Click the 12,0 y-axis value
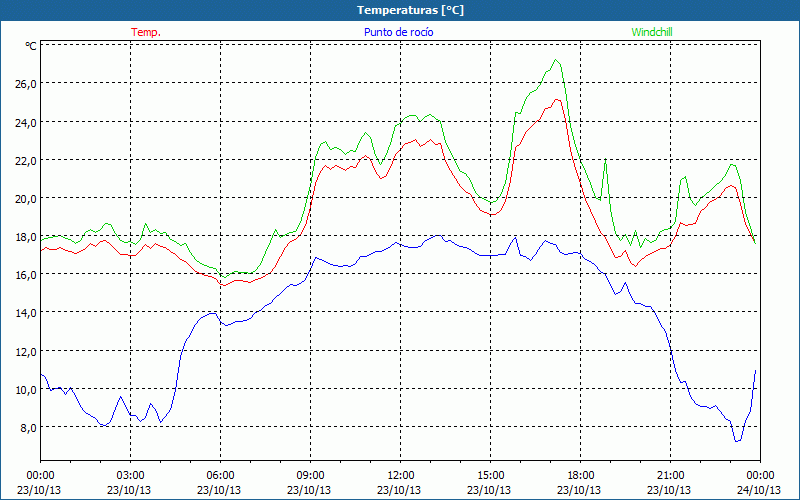This screenshot has width=800, height=500. point(26,352)
